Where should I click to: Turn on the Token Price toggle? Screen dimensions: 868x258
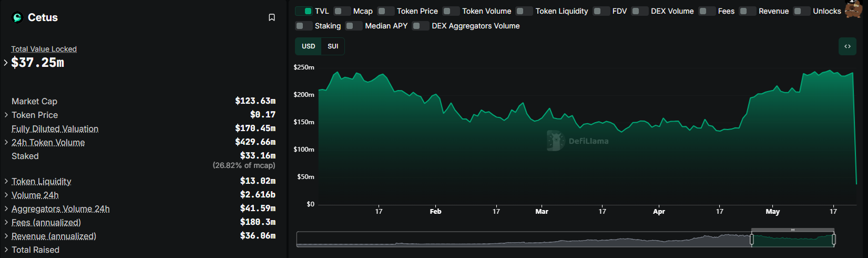[386, 11]
